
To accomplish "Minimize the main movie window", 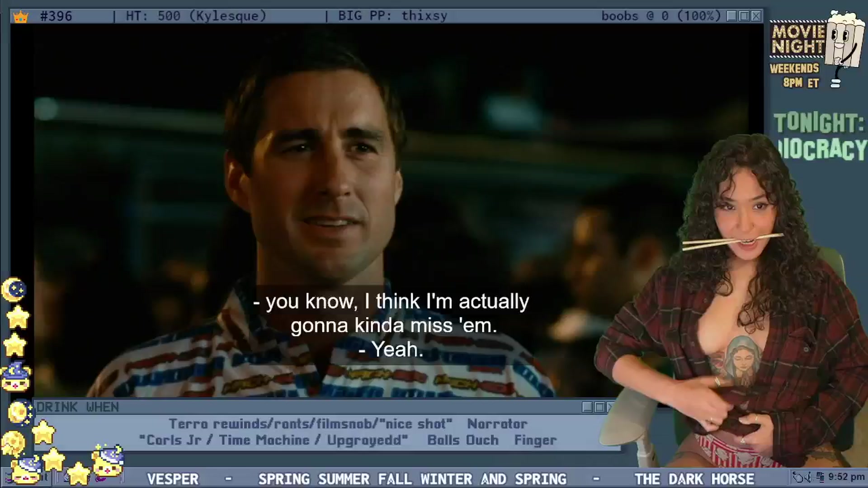I will click(x=732, y=16).
